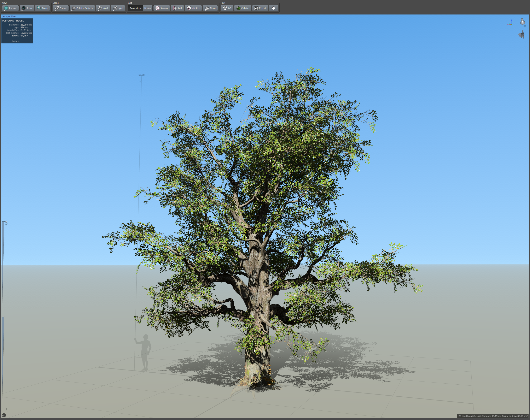Open the Add generator menu
Screen dimensions: 530x420
[177, 8]
